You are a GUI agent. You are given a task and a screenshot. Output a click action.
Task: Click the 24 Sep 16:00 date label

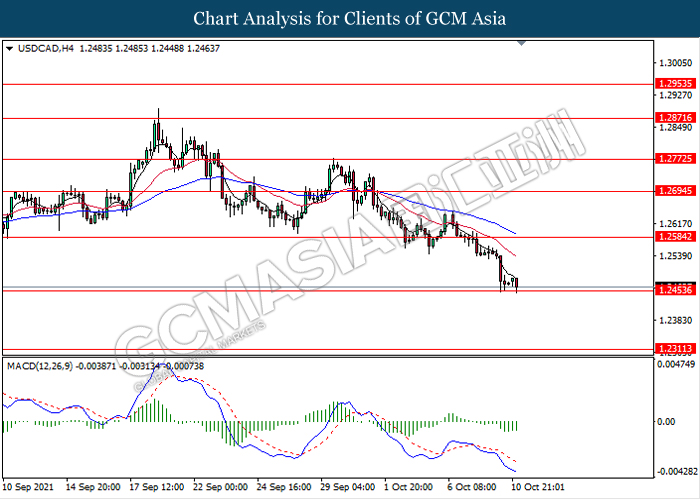point(284,487)
